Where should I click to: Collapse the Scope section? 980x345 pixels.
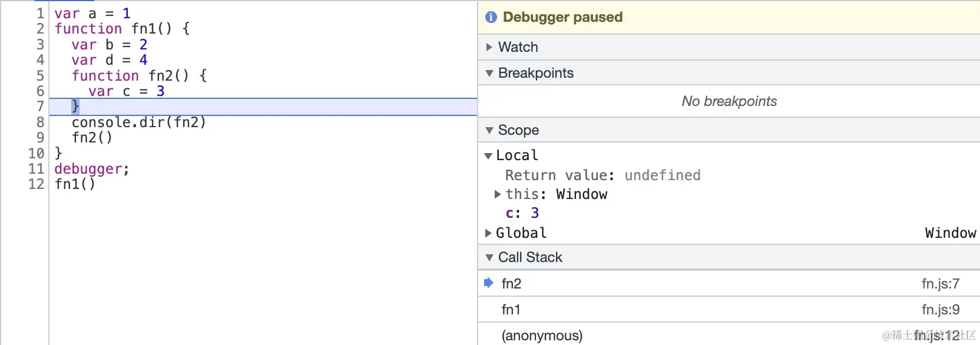(x=489, y=130)
